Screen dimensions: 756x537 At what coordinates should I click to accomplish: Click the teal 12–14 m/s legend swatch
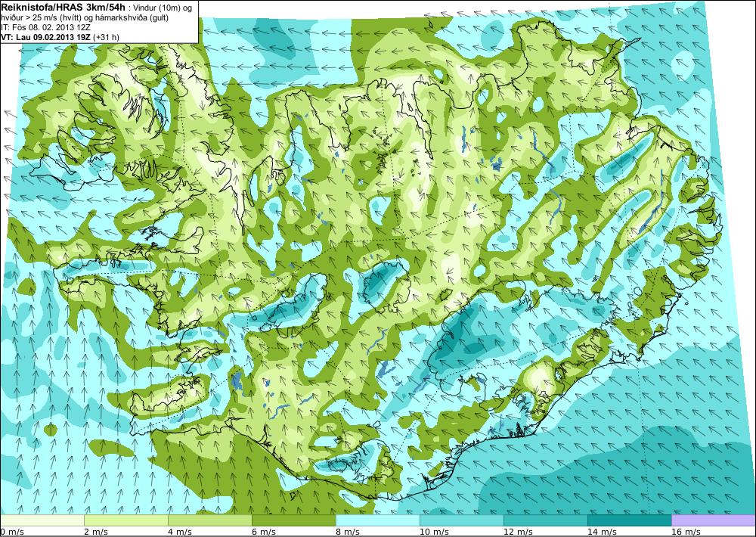(545, 520)
